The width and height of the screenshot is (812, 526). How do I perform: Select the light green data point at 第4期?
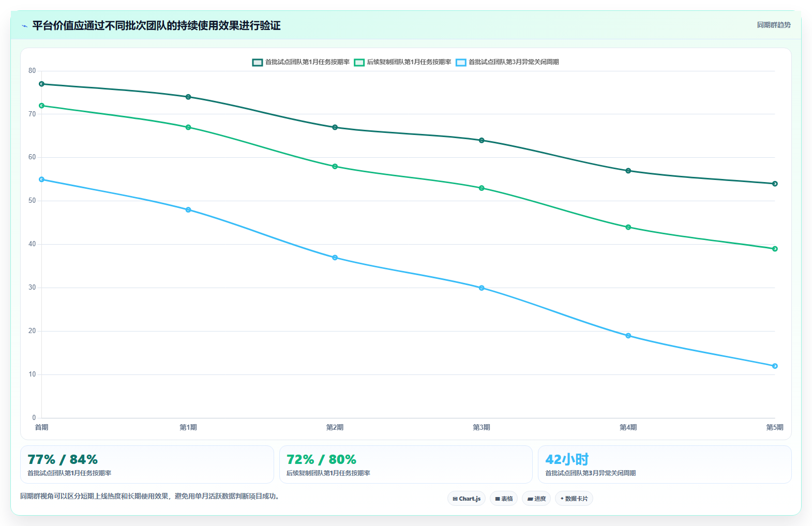tap(628, 227)
